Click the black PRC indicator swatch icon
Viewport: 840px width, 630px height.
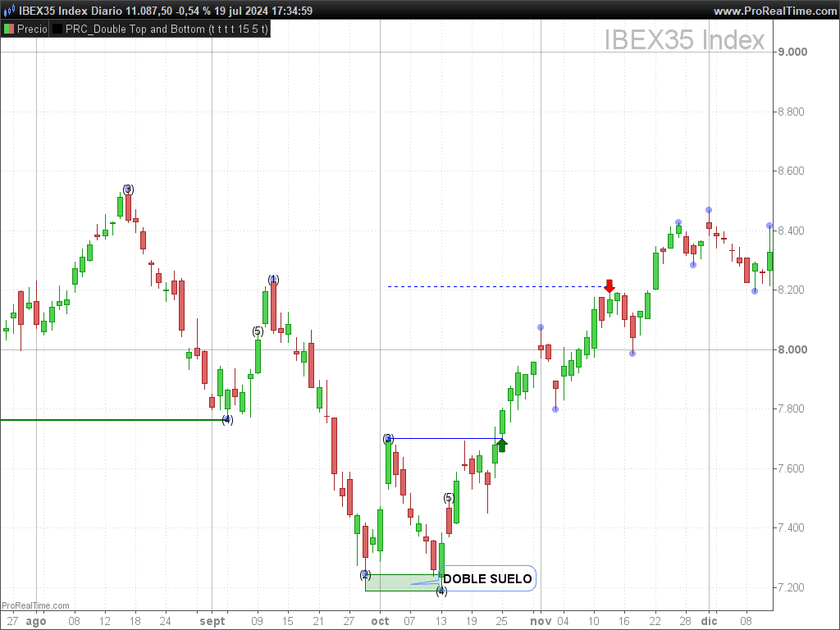(57, 29)
